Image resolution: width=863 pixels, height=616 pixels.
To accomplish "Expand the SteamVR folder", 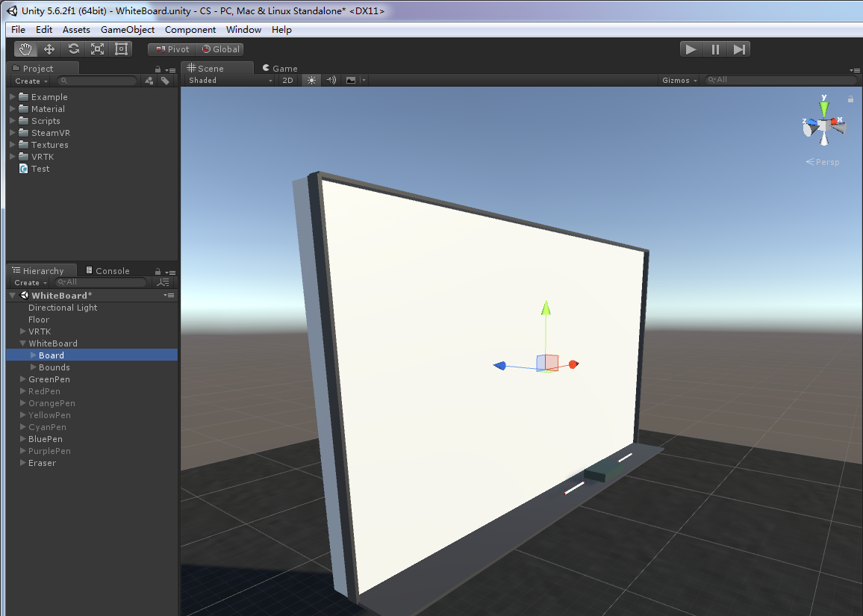I will pos(13,133).
